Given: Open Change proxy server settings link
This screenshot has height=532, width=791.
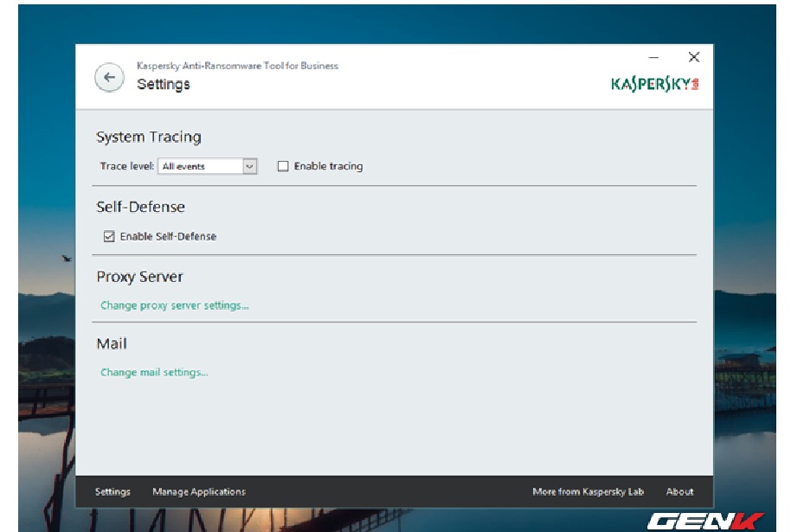Looking at the screenshot, I should 175,305.
